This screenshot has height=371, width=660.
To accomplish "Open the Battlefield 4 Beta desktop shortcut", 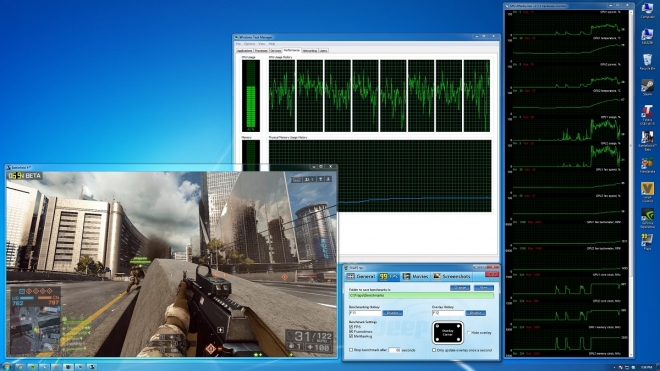I will point(647,141).
